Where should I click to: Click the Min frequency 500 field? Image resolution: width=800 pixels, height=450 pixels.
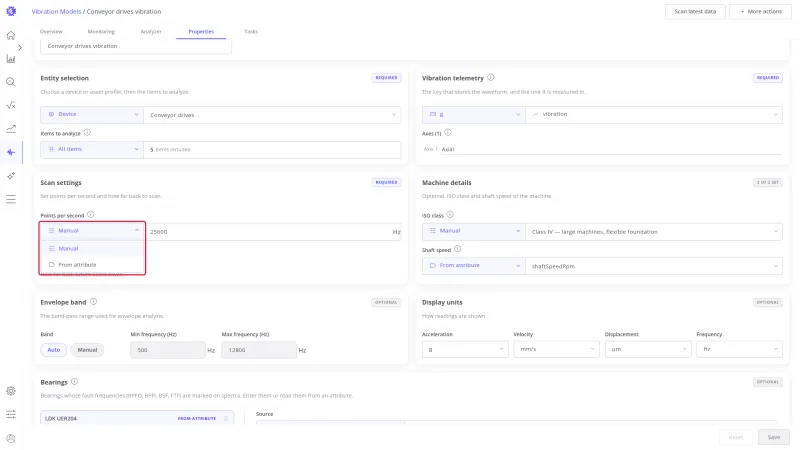[x=168, y=350]
